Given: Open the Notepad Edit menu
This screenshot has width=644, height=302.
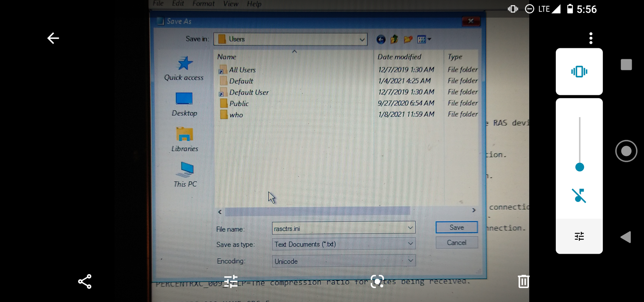Looking at the screenshot, I should [178, 4].
